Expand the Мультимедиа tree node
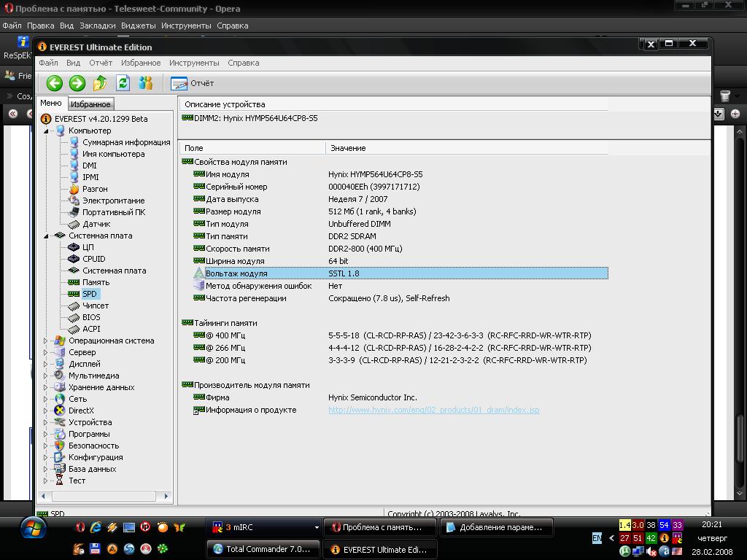The image size is (747, 560). coord(46,376)
